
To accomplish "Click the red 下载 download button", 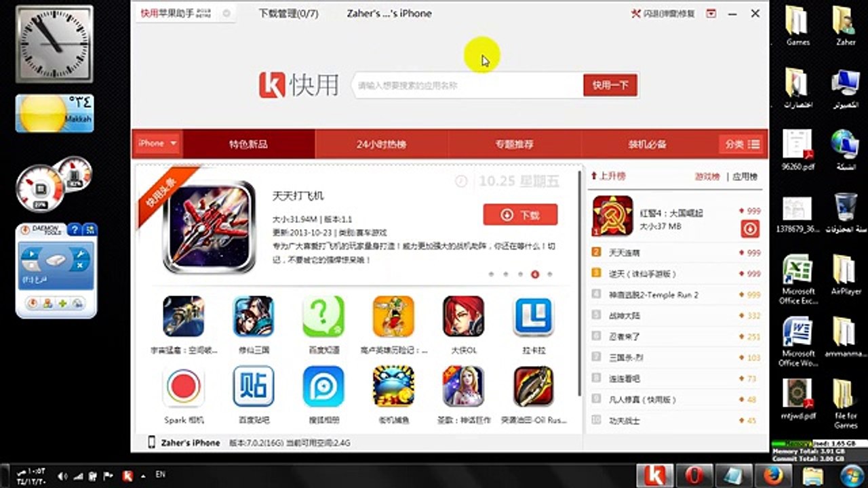I will 520,215.
